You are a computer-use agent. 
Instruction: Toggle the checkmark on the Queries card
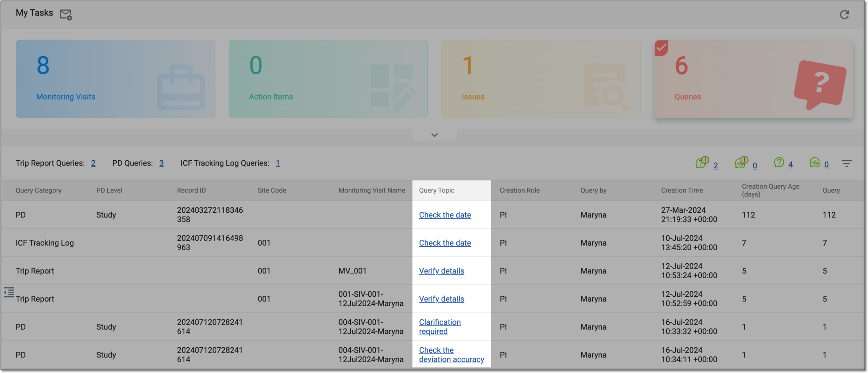click(661, 48)
